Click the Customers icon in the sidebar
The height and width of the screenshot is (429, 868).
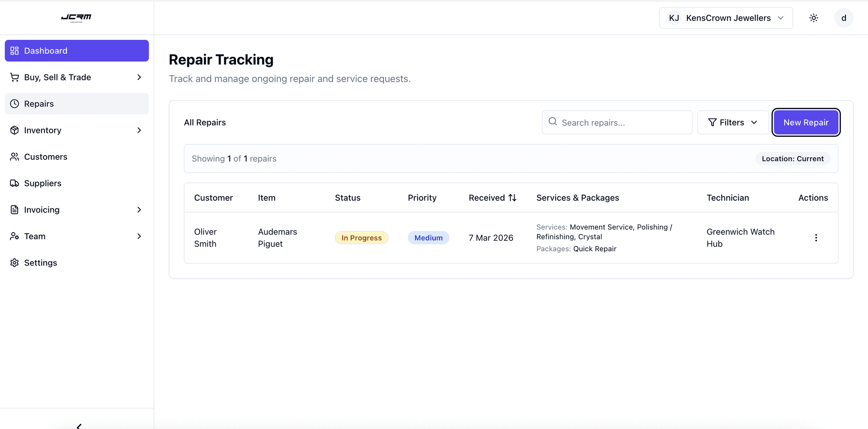14,157
